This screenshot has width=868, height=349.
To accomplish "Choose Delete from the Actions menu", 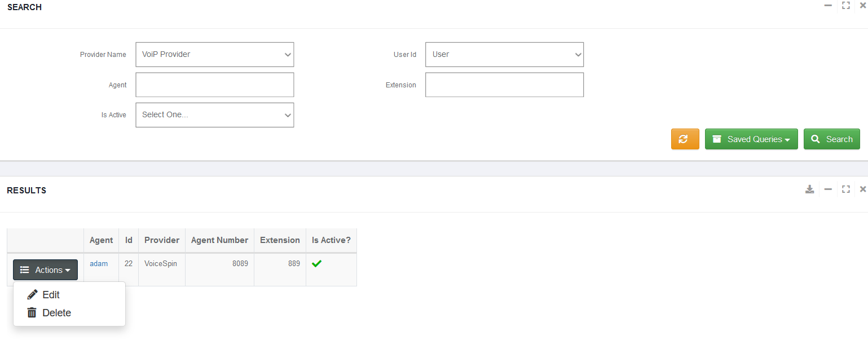I will [x=56, y=313].
